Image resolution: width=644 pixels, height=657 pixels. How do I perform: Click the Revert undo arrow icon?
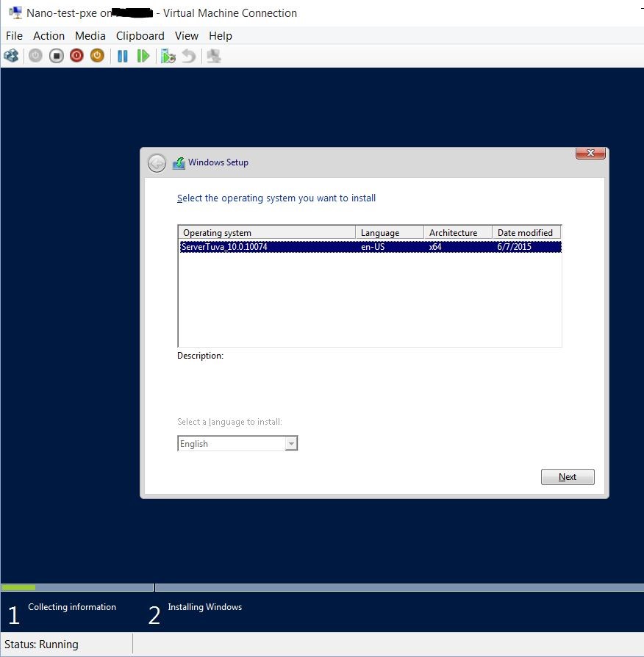pyautogui.click(x=189, y=56)
